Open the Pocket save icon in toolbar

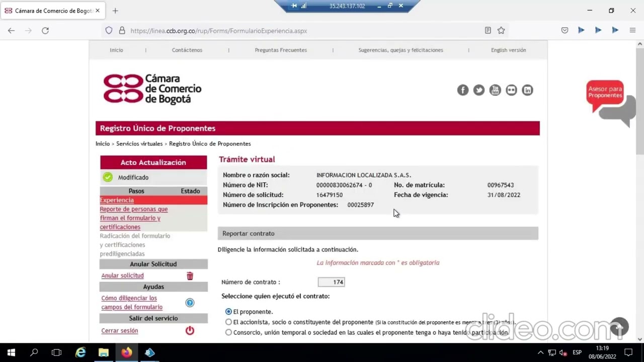coord(565,31)
